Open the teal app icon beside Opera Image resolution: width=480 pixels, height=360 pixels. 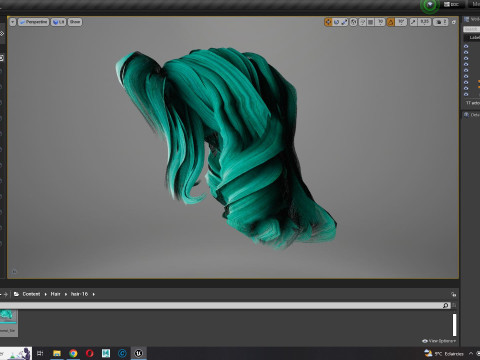(106, 353)
